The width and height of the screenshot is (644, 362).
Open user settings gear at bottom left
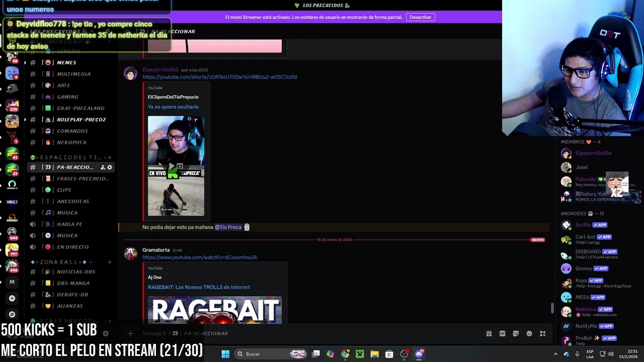106,333
